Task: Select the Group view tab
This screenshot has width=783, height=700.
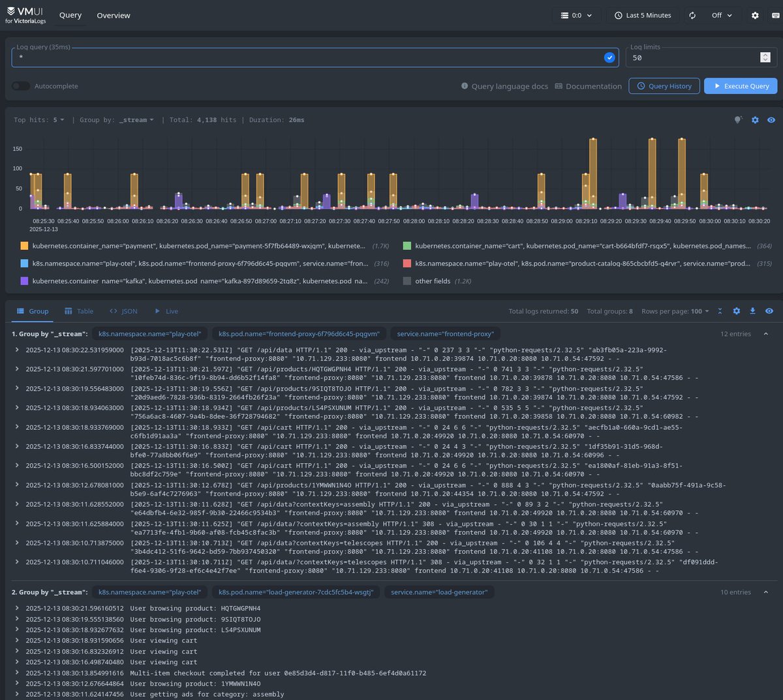Action: tap(33, 311)
